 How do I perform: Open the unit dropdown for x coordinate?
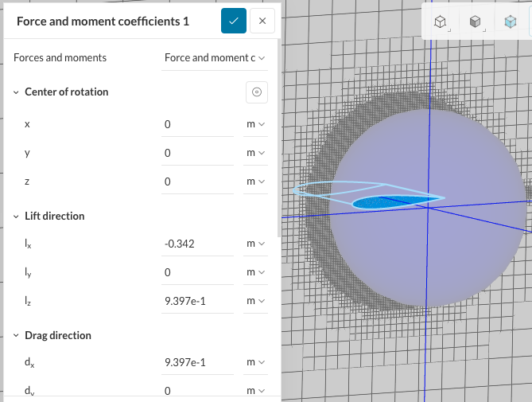(x=255, y=124)
